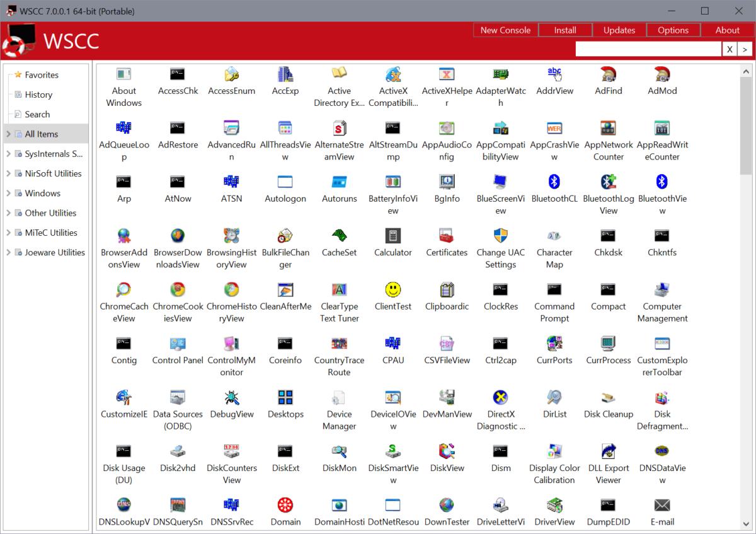Launch the BlueScreenView tool icon
Image resolution: width=756 pixels, height=534 pixels.
[x=500, y=182]
